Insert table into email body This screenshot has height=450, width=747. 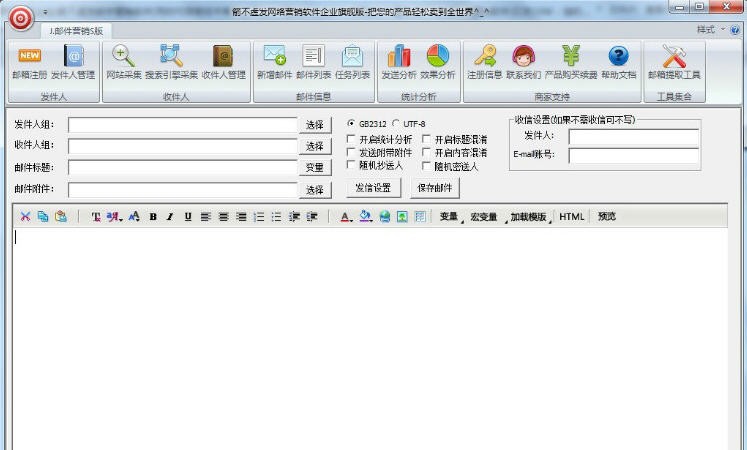coord(420,217)
